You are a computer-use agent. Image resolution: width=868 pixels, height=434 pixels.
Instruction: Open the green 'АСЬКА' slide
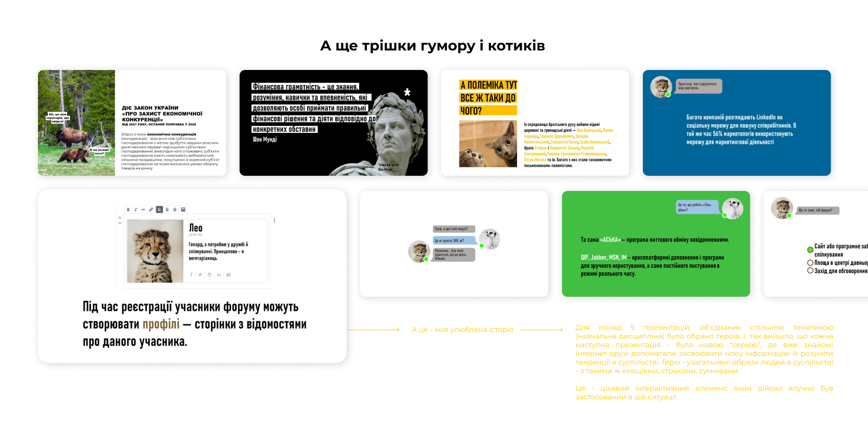pos(656,244)
